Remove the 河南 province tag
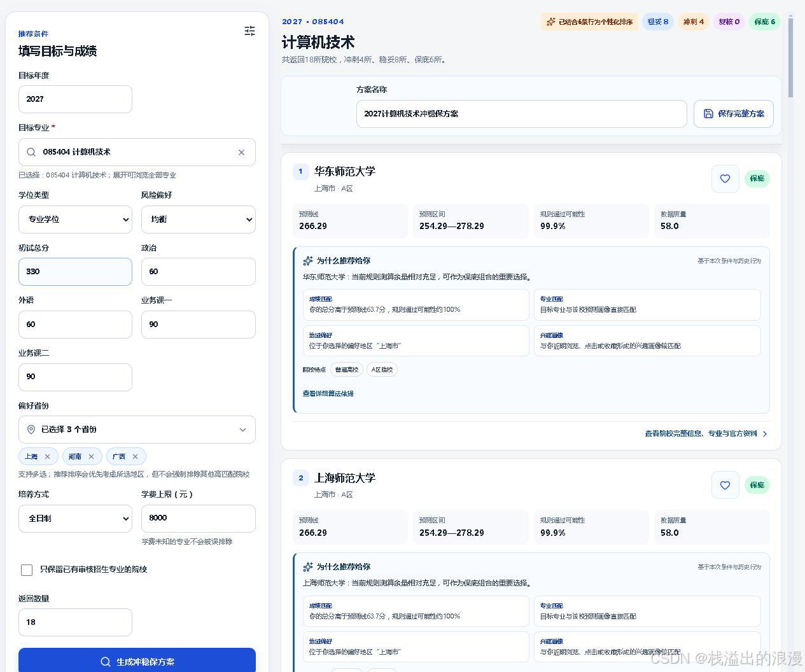 (91, 456)
